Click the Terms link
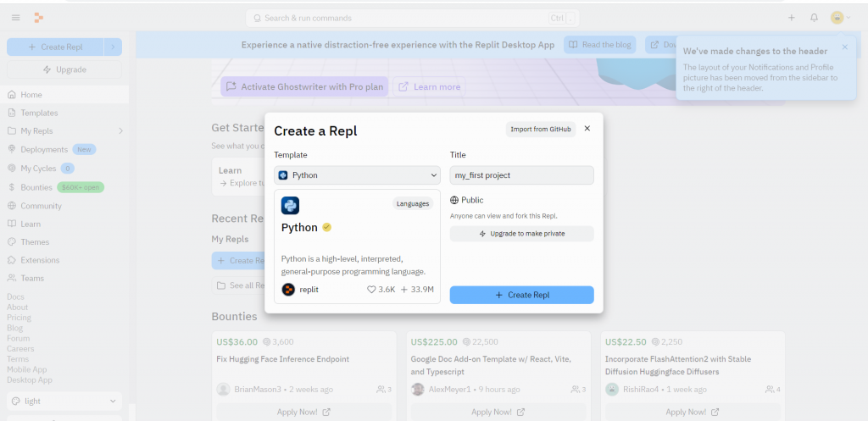Image resolution: width=868 pixels, height=421 pixels. 18,359
